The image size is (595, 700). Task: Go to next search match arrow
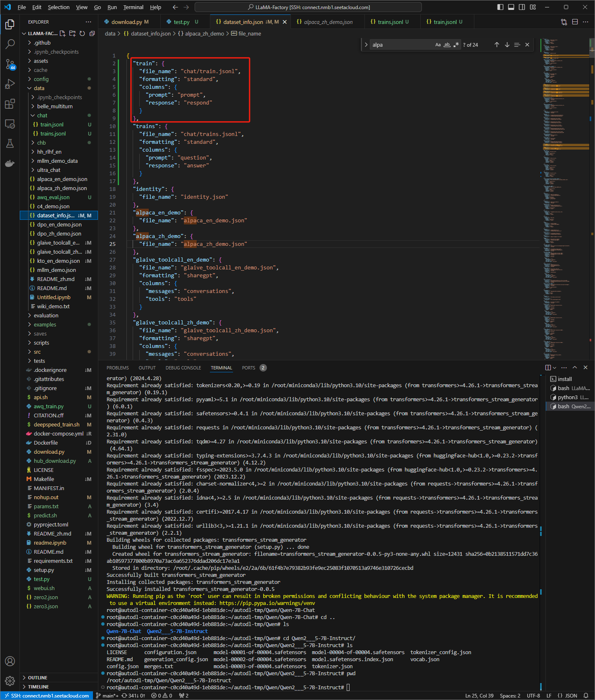click(507, 45)
